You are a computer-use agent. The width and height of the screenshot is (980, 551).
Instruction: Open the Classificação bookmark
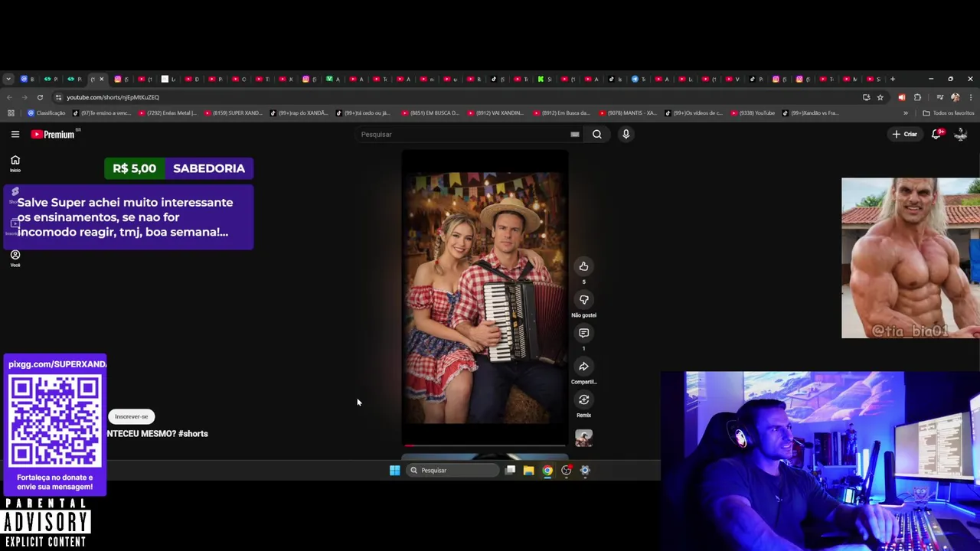pos(47,113)
